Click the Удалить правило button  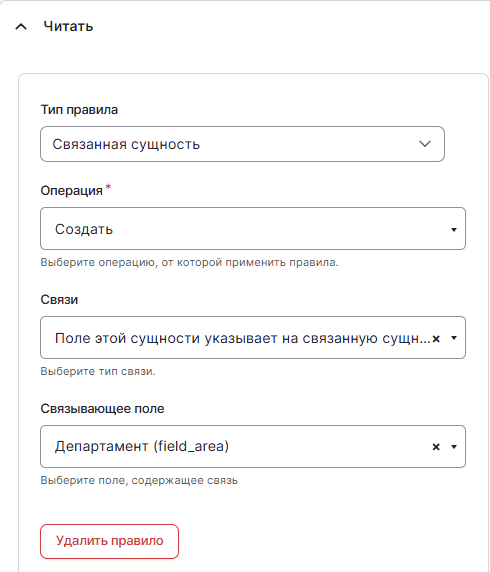(x=109, y=541)
